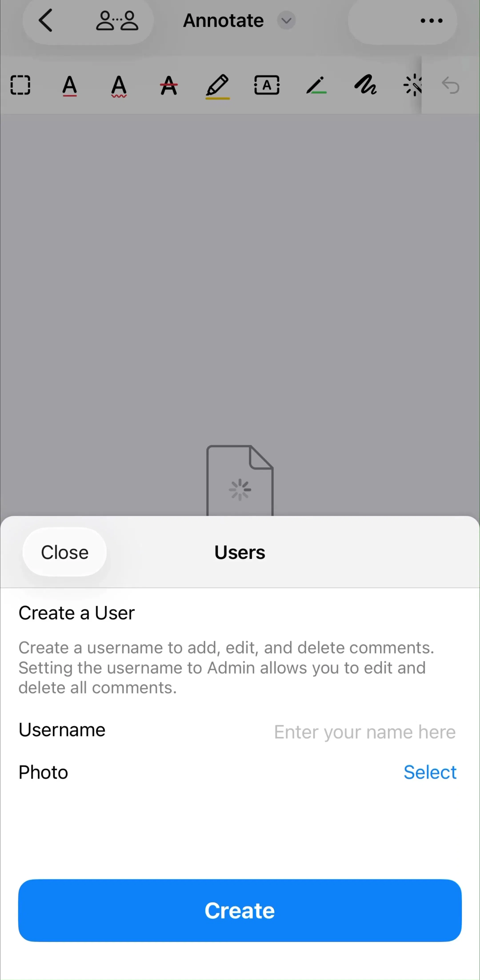This screenshot has width=480, height=980.
Task: Close the Users sheet
Action: 65,552
